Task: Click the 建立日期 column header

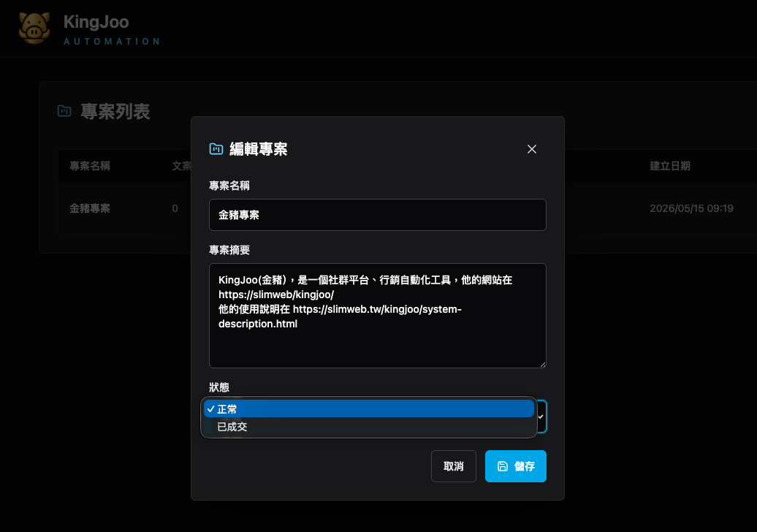Action: [670, 166]
